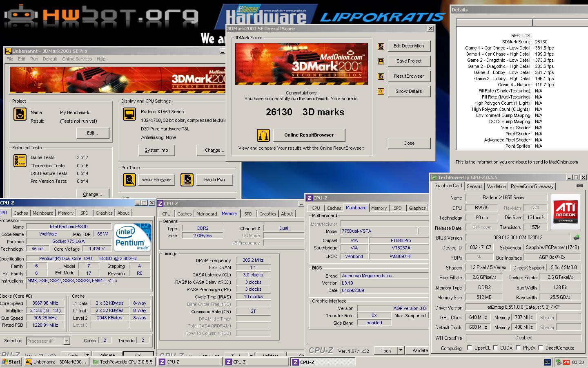Image resolution: width=588 pixels, height=368 pixels.
Task: Click the taskbar clock showing 03:33
Action: (578, 362)
